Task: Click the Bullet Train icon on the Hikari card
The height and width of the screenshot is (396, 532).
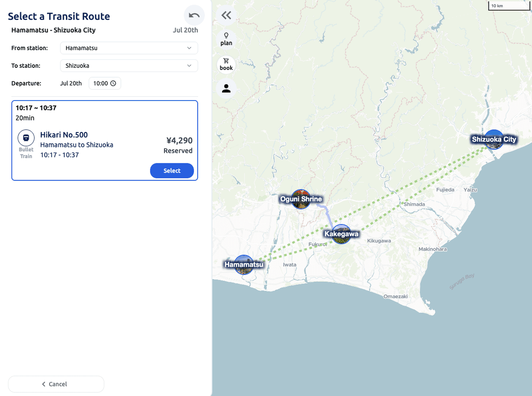Action: point(26,138)
